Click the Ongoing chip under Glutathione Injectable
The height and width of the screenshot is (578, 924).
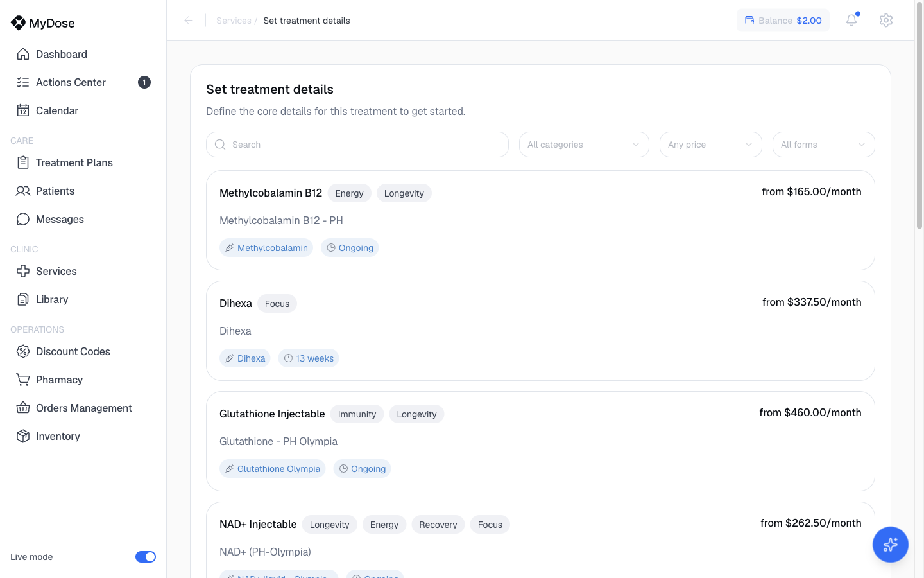click(x=362, y=469)
